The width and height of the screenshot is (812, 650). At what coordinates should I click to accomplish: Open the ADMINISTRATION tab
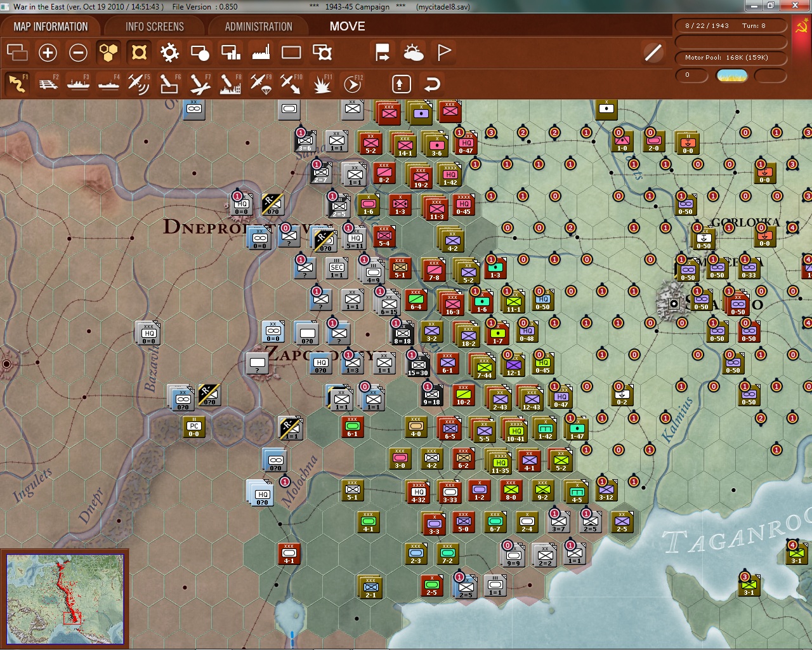pyautogui.click(x=258, y=27)
